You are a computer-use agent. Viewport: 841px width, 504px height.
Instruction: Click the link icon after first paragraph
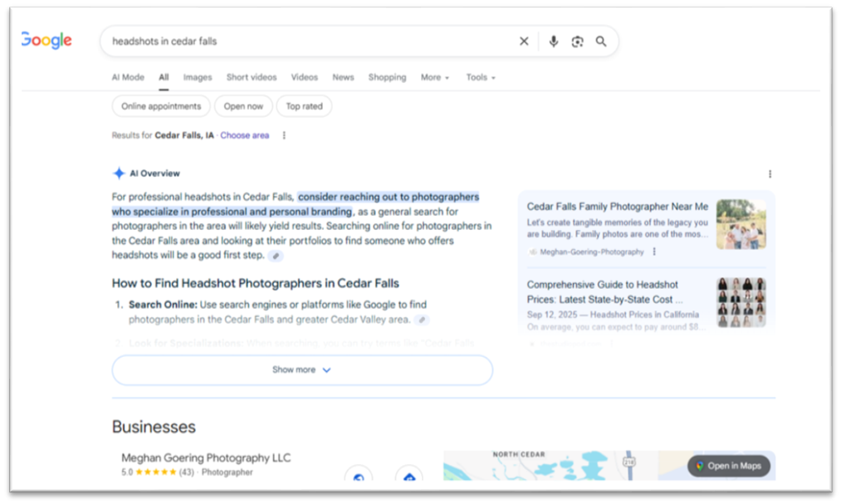pyautogui.click(x=275, y=256)
